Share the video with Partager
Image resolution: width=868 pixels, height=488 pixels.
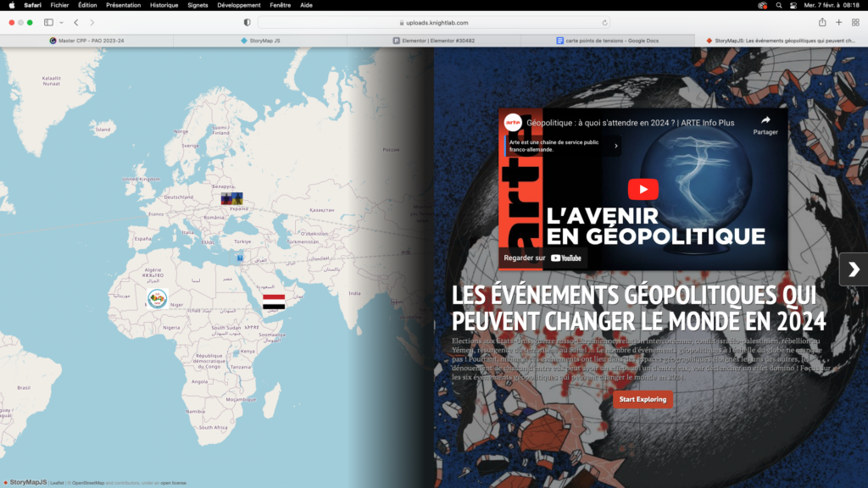(x=765, y=125)
